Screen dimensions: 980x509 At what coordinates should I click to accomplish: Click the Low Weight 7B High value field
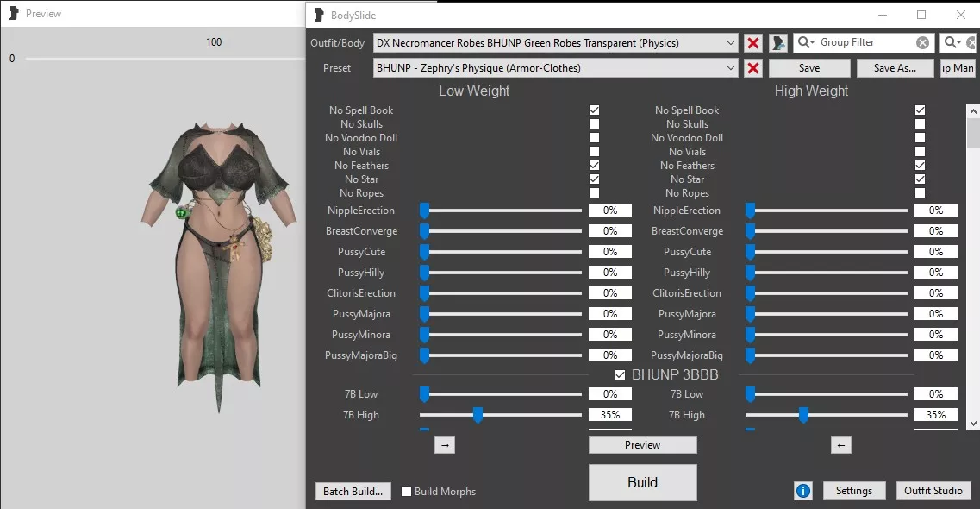[x=610, y=415]
